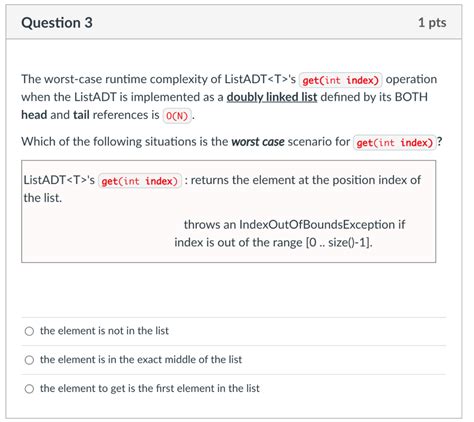The image size is (474, 422).
Task: Click the '1 pts' score label
Action: 432,22
